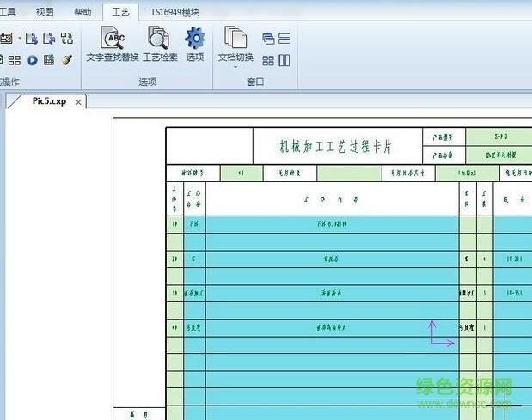This screenshot has height=420, width=532.
Task: Select the process number cell 40
Action: [174, 327]
